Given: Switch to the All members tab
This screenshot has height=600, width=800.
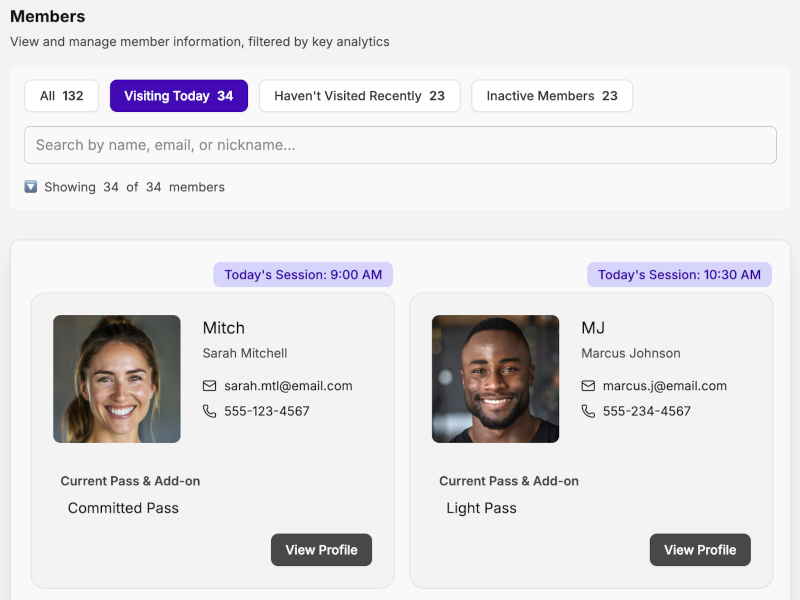Looking at the screenshot, I should [61, 95].
